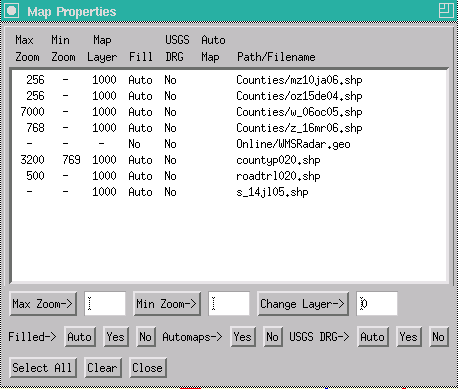Screen dimensions: 458x389
Task: Click the Max Zoom-> button
Action: tap(43, 304)
